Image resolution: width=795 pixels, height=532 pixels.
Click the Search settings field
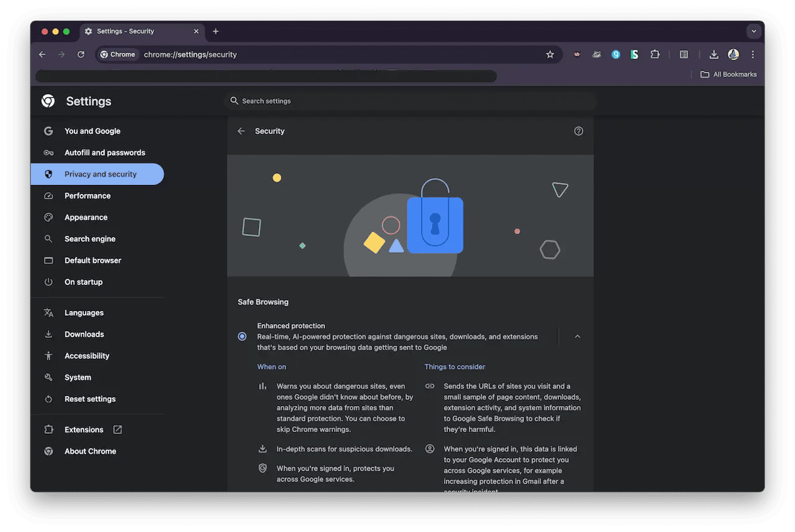411,101
